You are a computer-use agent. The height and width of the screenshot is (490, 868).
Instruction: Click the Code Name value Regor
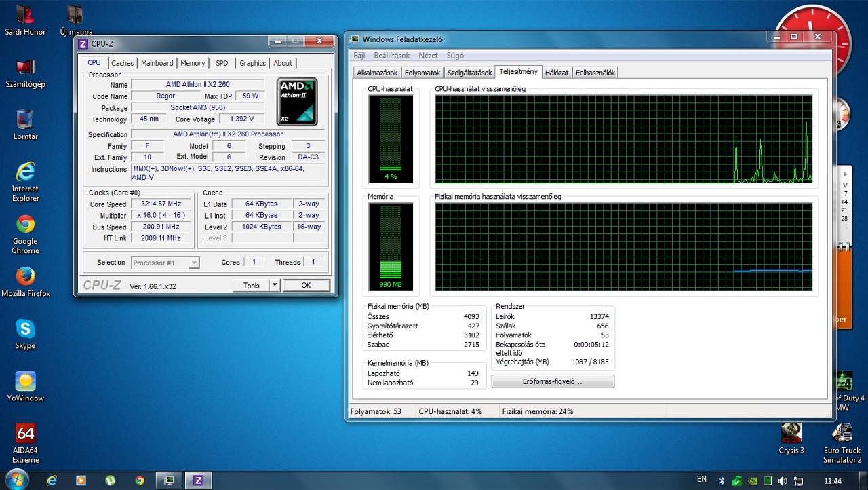point(165,96)
